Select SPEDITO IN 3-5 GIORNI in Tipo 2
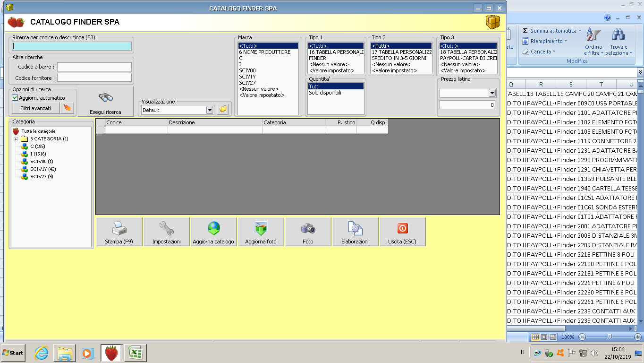Screen dimensions: 644x363 click(401, 58)
